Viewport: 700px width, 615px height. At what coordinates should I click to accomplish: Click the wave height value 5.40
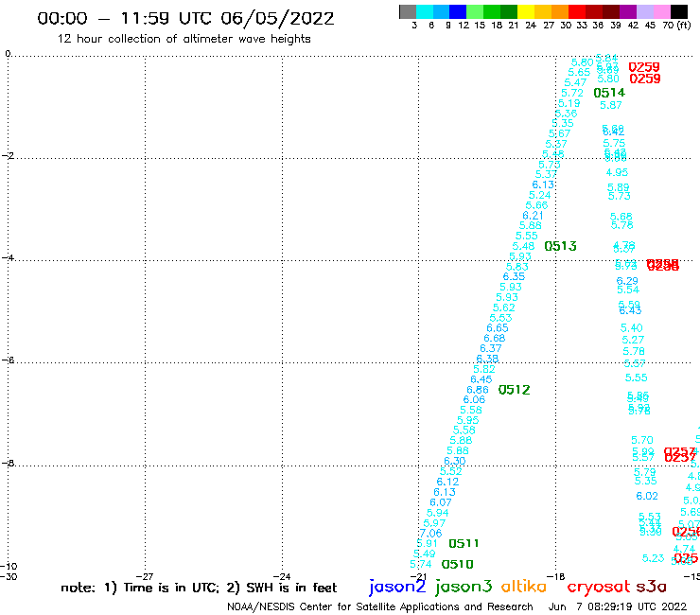pos(631,327)
